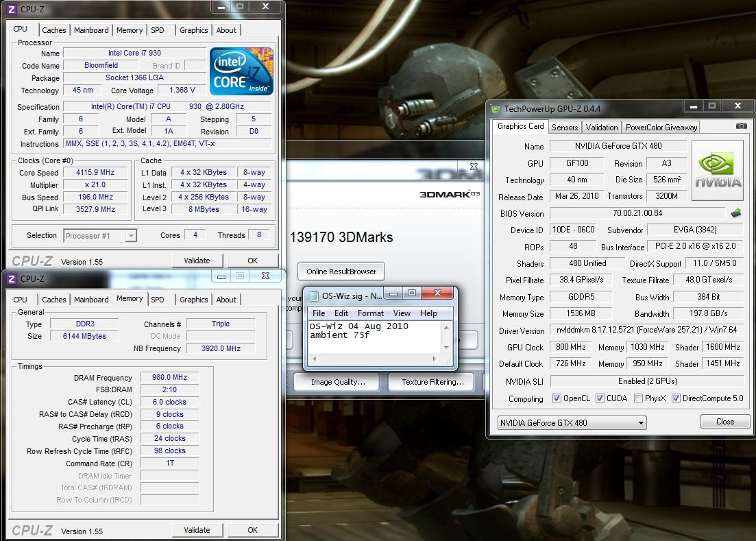Close the 3DMark result dialog with X
This screenshot has height=541, width=756.
click(474, 167)
